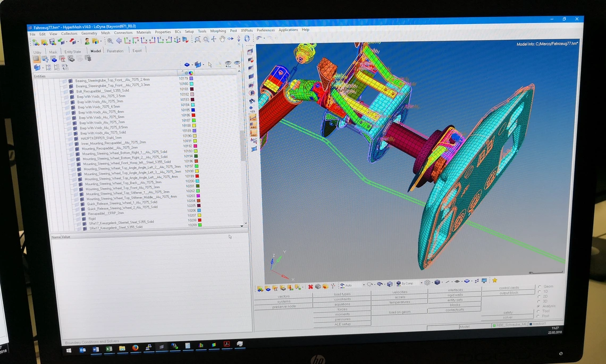
Task: Select the 2D radio button
Action: coord(539,297)
